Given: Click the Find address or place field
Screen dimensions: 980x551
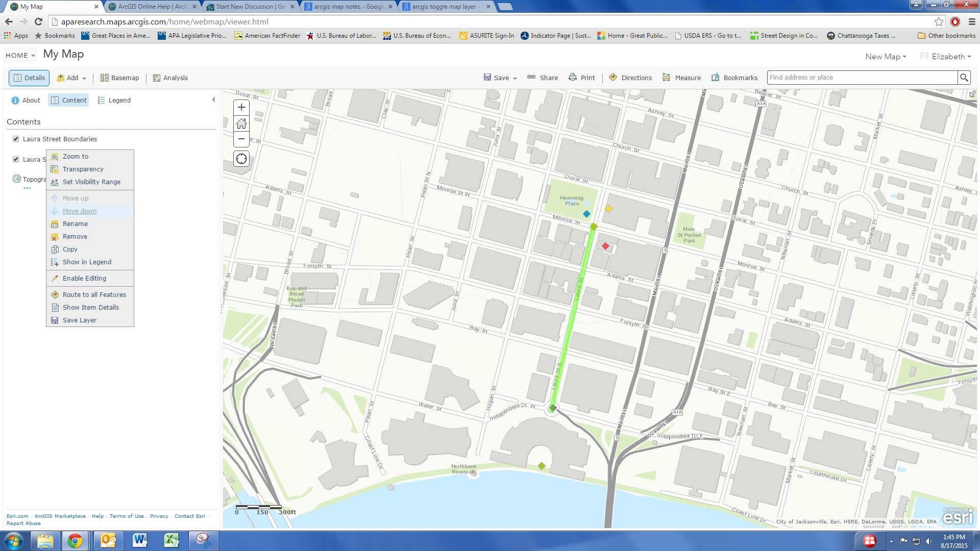Looking at the screenshot, I should 862,78.
